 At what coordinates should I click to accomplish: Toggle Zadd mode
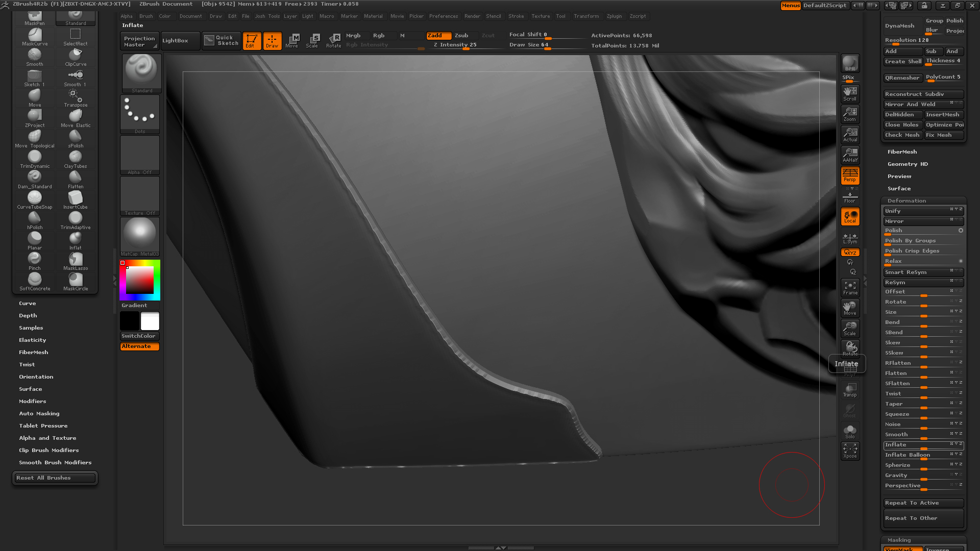[x=439, y=36]
